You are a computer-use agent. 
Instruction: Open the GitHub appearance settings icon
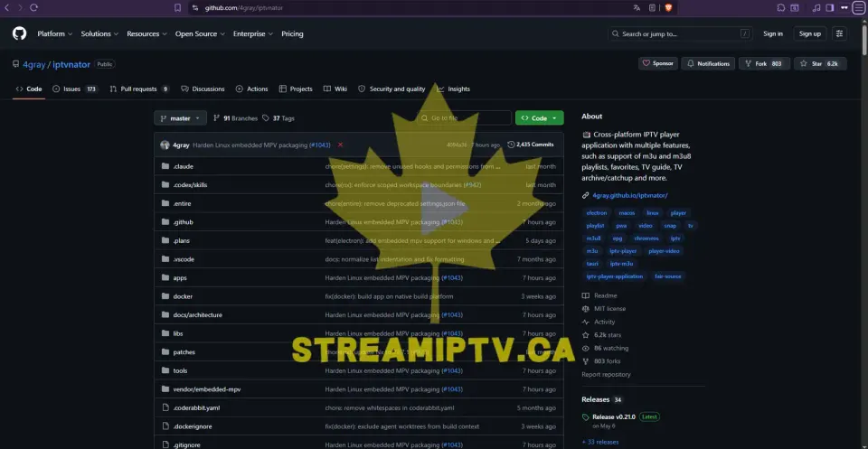(840, 33)
